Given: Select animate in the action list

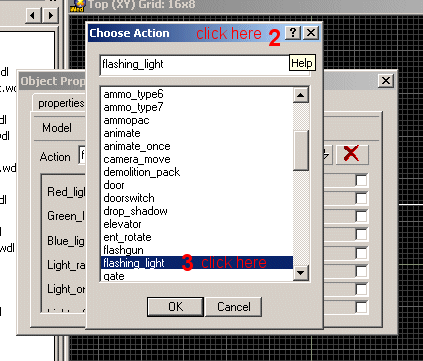Looking at the screenshot, I should click(x=197, y=133).
